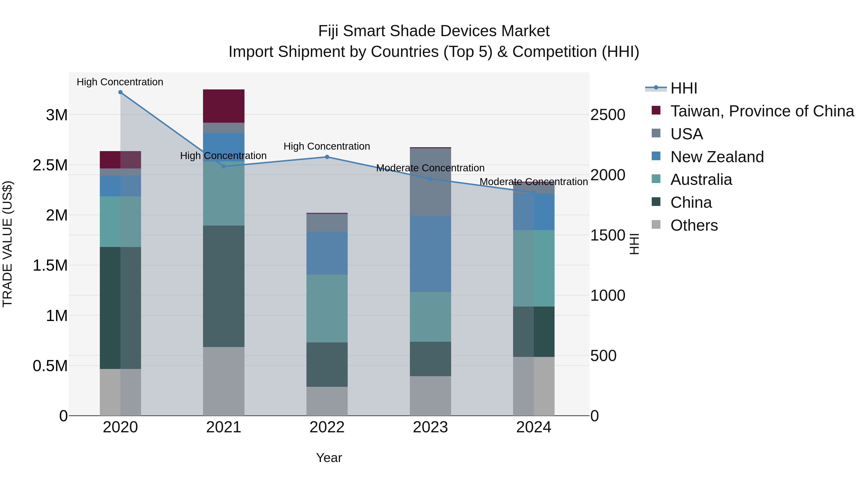Image resolution: width=868 pixels, height=488 pixels.
Task: Click the chart title Fiji Smart Shade Devices Market
Action: pyautogui.click(x=434, y=31)
